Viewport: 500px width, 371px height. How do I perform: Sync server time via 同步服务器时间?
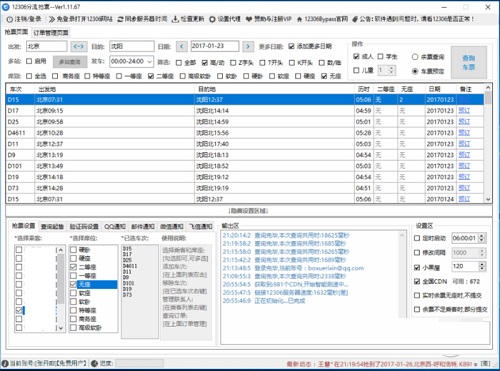click(142, 19)
